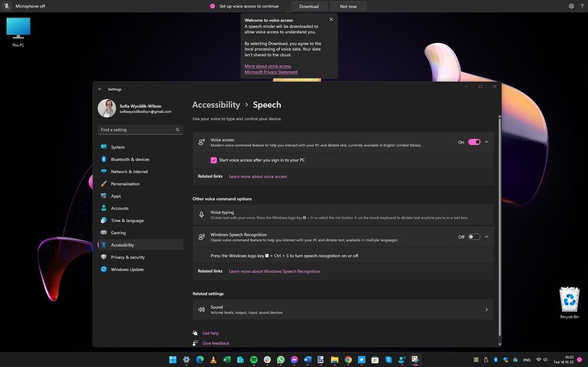Expand the Windows Speech Recognition section
The width and height of the screenshot is (588, 367).
point(486,237)
